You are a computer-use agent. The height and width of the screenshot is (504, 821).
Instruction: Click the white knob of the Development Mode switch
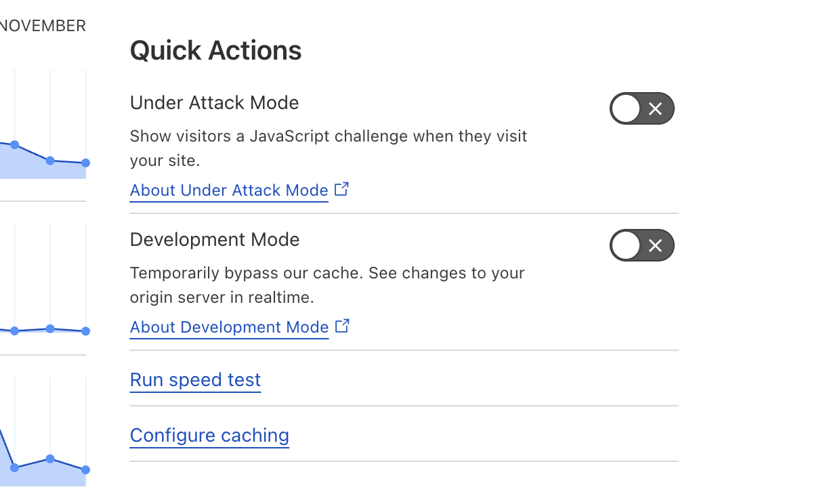click(x=626, y=245)
